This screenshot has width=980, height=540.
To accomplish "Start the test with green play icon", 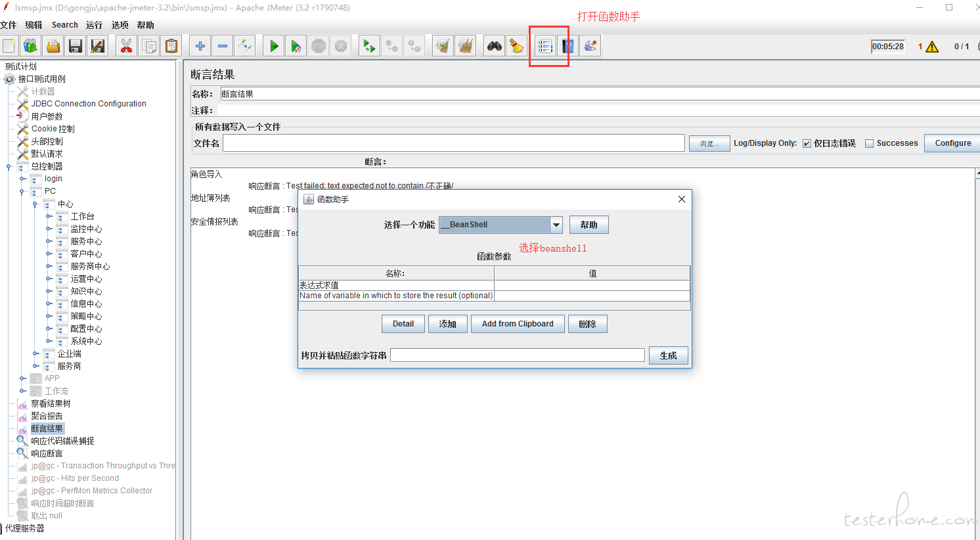I will click(x=274, y=46).
